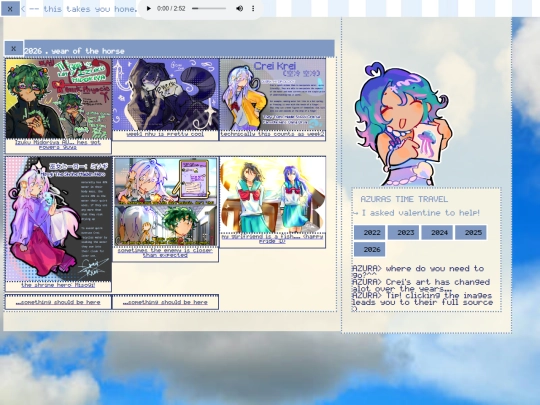
Task: Play the audio track
Action: tap(148, 8)
